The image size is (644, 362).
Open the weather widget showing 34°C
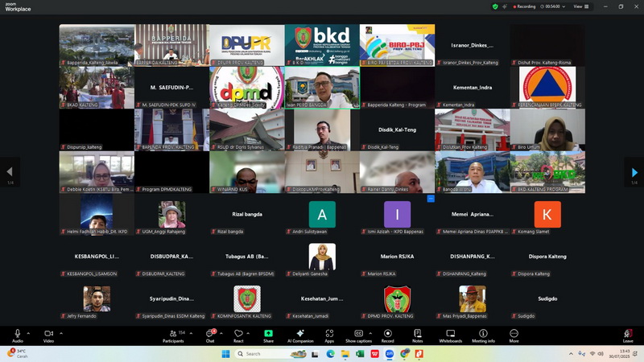(x=17, y=353)
